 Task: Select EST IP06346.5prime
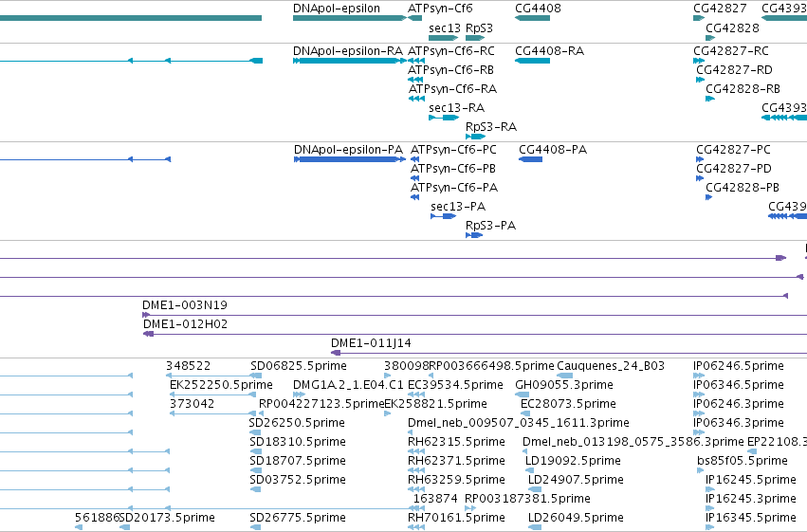click(699, 395)
